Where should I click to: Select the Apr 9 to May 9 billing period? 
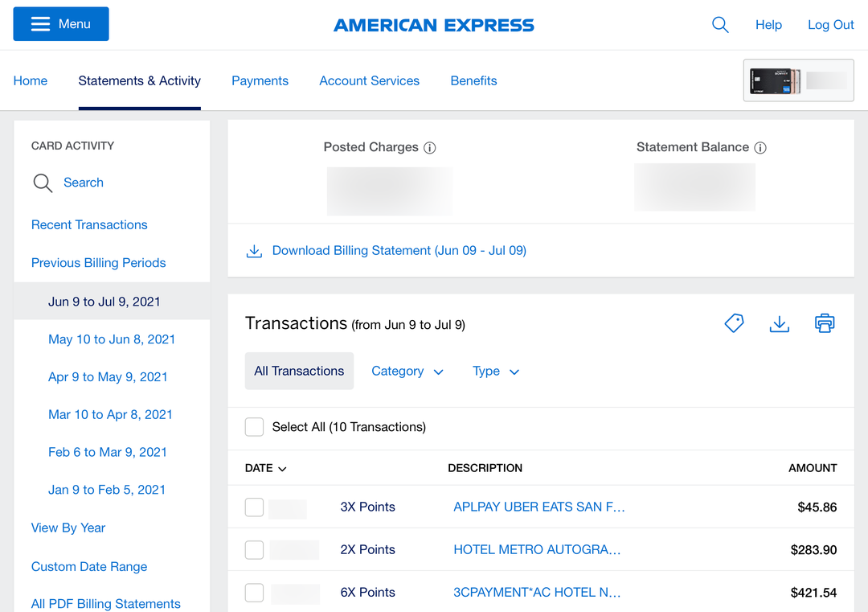(108, 376)
